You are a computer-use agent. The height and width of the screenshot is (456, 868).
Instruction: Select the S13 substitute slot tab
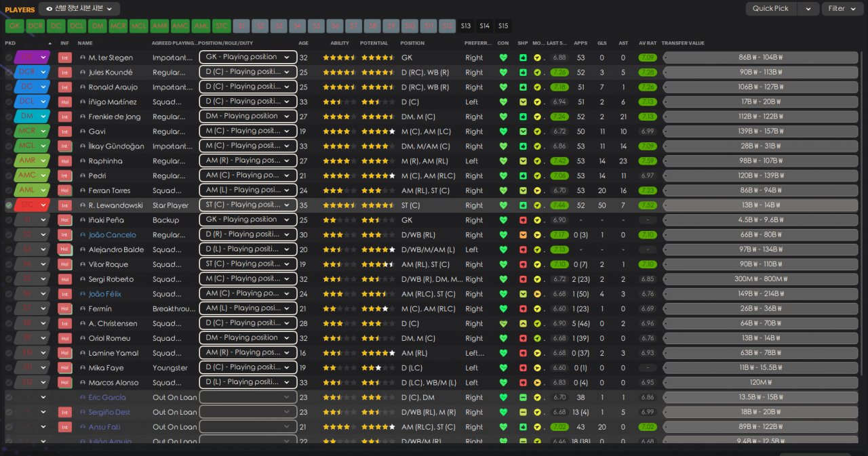465,26
